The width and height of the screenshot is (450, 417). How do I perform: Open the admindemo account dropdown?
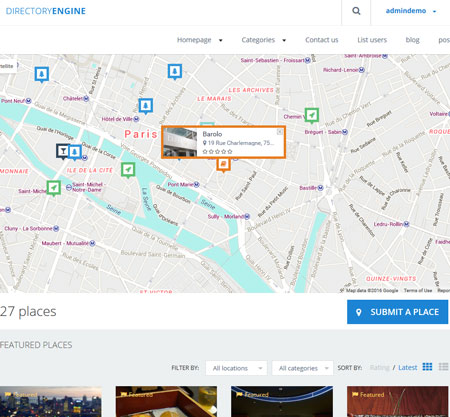coord(410,11)
